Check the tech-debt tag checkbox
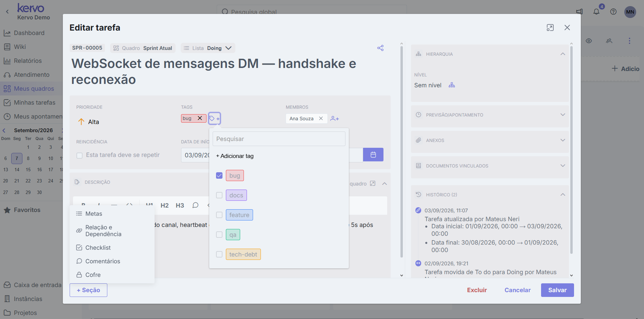Screen dimensions: 644x319 point(219,254)
